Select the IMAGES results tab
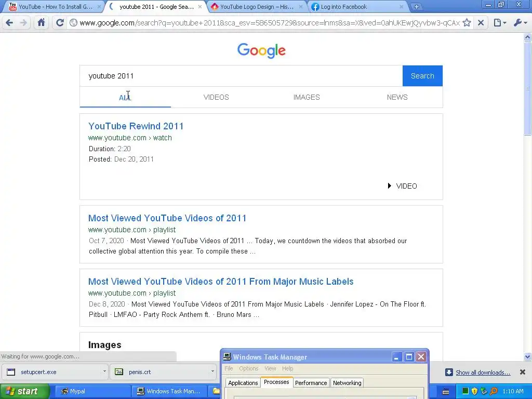 [307, 97]
